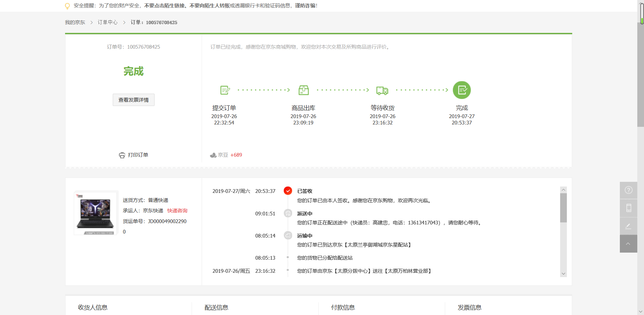Open the 我的京东 breadcrumb link
The image size is (644, 315).
[x=75, y=22]
